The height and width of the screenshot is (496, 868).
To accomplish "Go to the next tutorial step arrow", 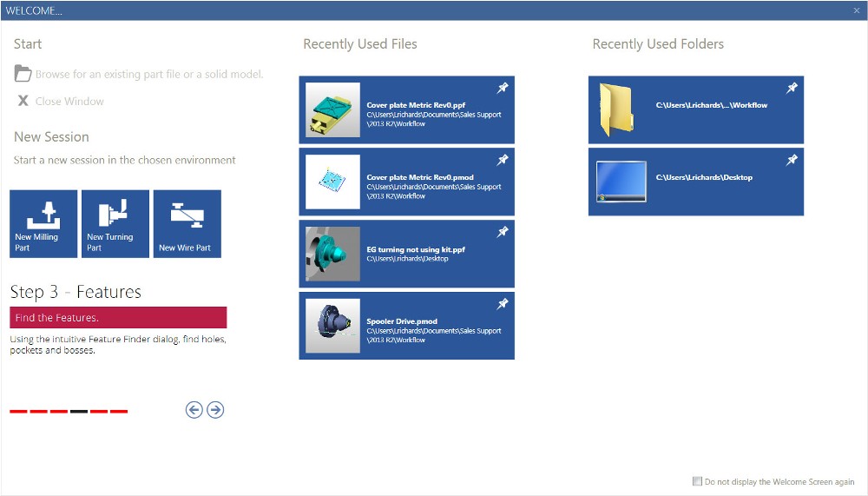I will (215, 410).
